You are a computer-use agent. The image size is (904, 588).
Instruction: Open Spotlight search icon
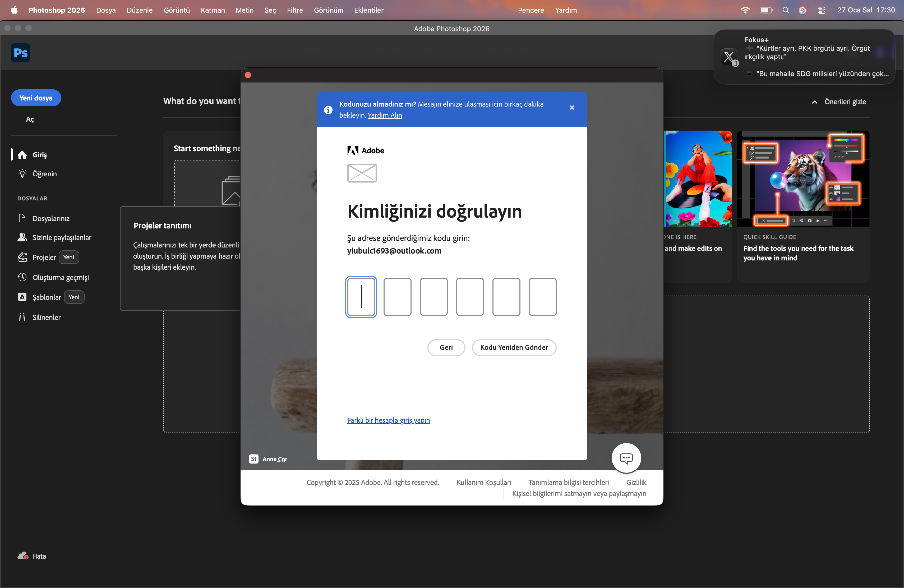point(786,10)
